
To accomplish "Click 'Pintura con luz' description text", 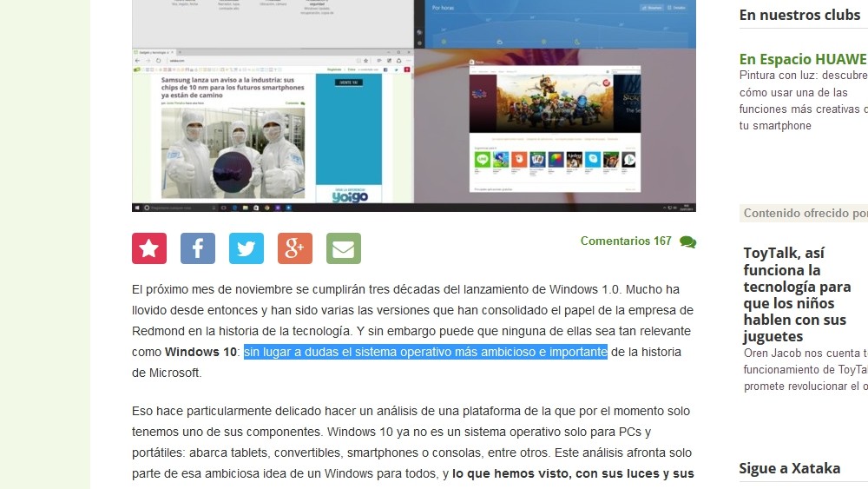I will (803, 100).
